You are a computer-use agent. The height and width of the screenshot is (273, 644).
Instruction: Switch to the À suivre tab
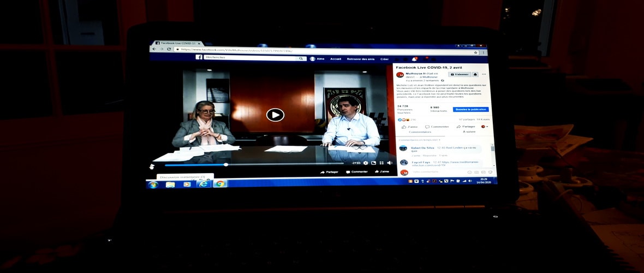click(469, 132)
